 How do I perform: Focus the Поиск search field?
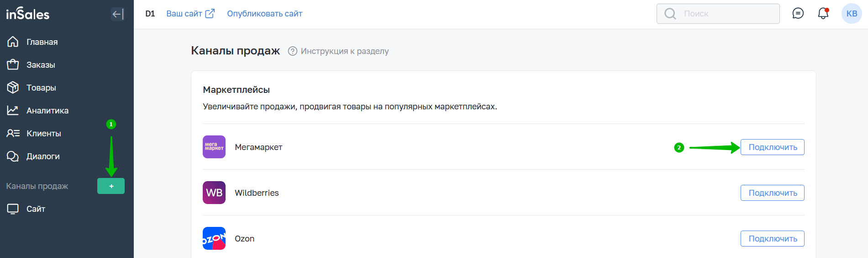726,14
